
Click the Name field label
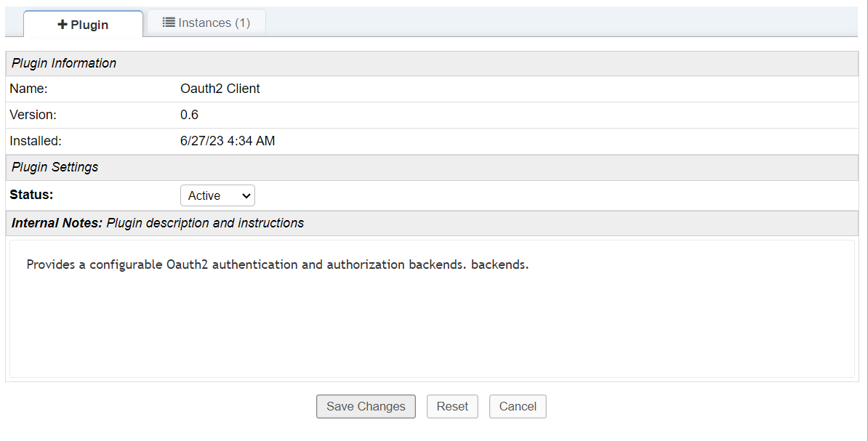coord(28,89)
